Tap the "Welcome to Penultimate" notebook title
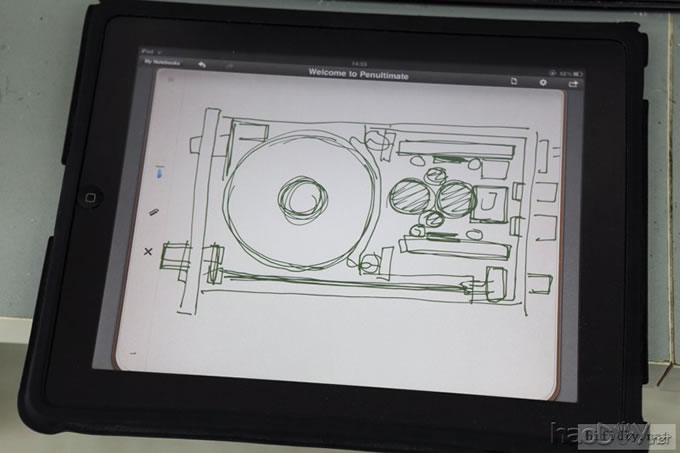680x453 pixels. click(x=358, y=72)
